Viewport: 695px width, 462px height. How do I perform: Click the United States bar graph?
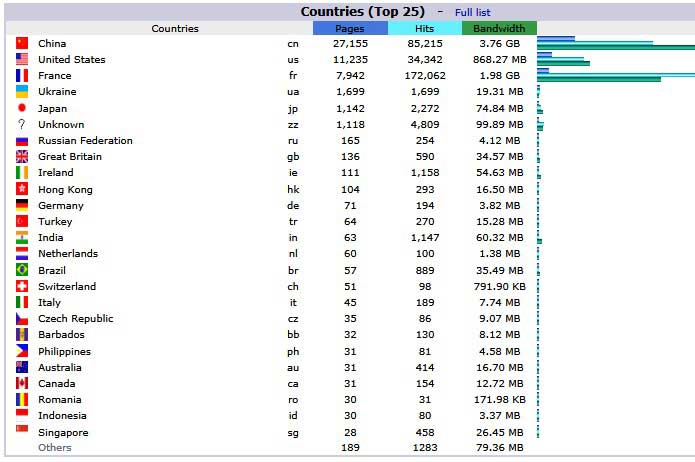click(x=563, y=59)
